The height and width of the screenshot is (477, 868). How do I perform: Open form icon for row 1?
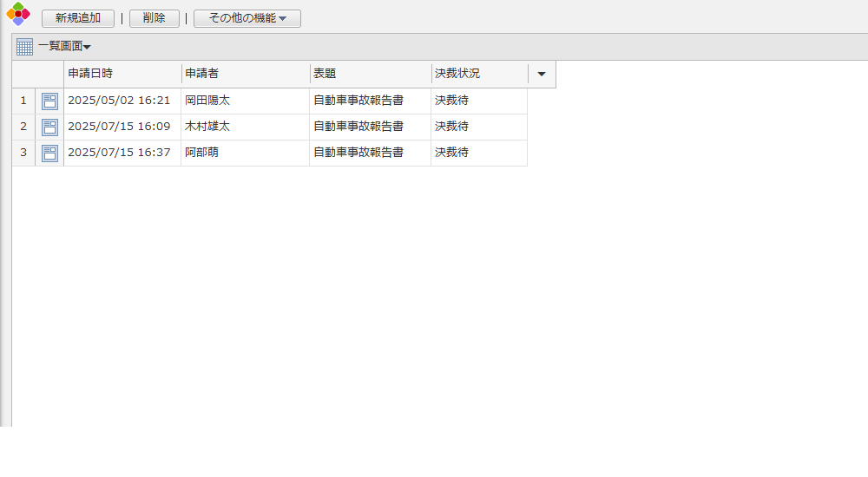[x=49, y=101]
